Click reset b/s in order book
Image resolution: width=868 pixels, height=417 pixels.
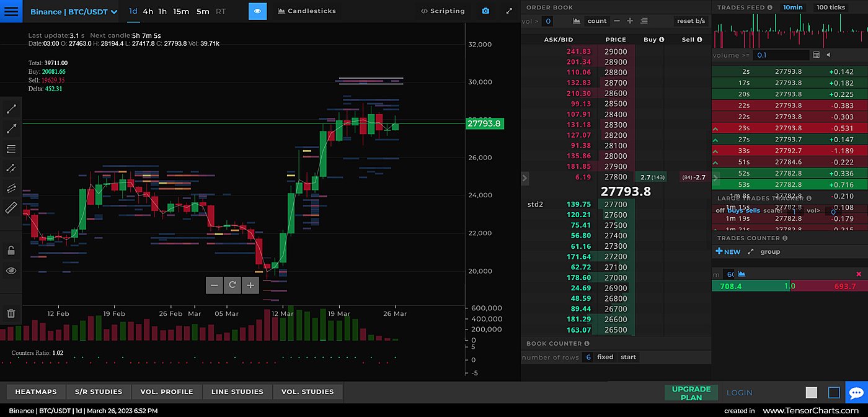[x=691, y=21]
